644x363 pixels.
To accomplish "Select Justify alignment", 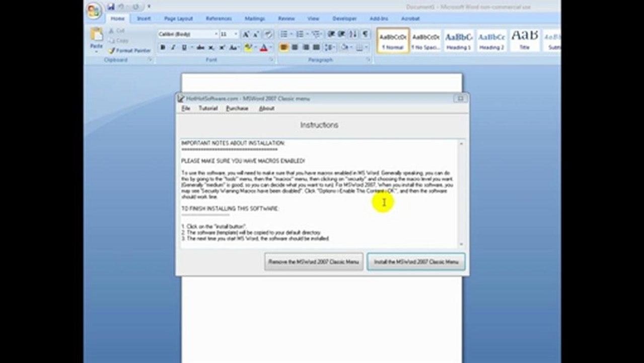I will (x=316, y=47).
